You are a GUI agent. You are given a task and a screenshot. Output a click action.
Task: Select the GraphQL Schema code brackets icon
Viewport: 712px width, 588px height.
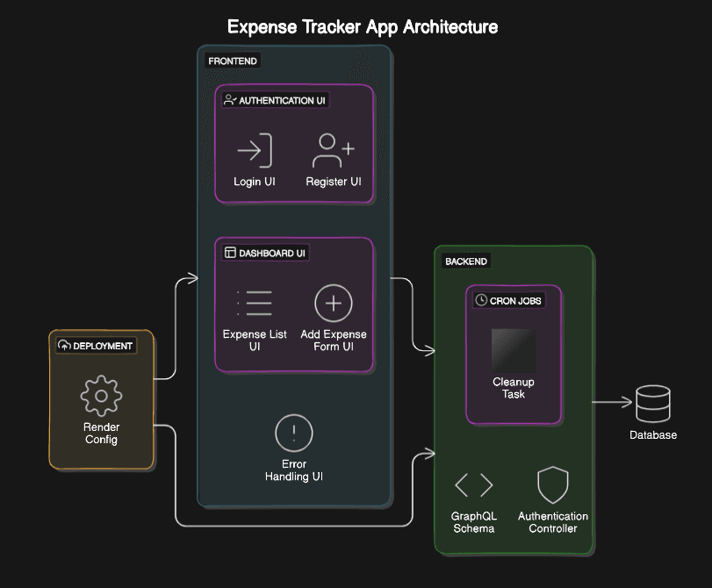click(x=473, y=485)
